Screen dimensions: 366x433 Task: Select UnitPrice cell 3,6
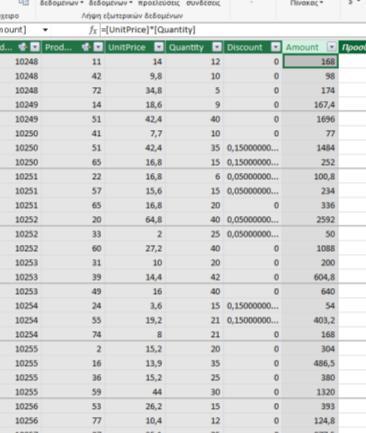135,306
